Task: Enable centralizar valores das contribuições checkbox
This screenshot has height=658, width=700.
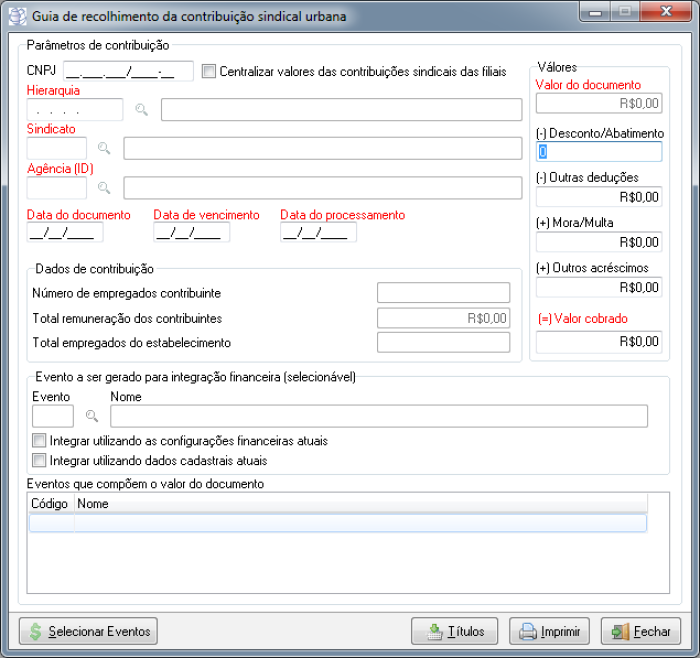Action: coord(209,71)
